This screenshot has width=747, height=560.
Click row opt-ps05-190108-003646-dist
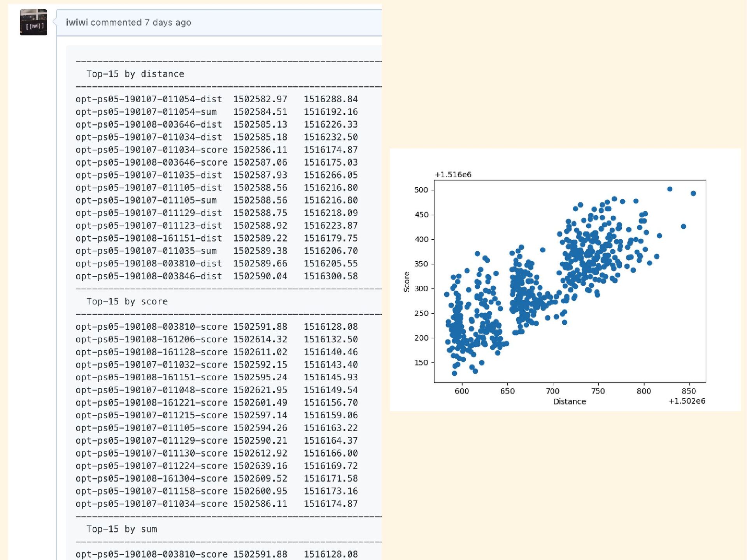click(x=217, y=124)
